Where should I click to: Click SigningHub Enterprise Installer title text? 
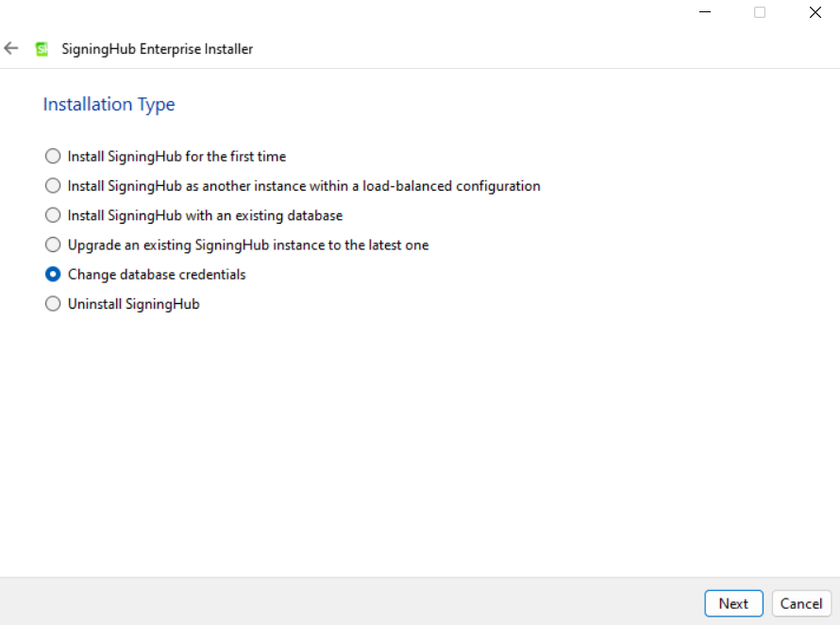[157, 49]
